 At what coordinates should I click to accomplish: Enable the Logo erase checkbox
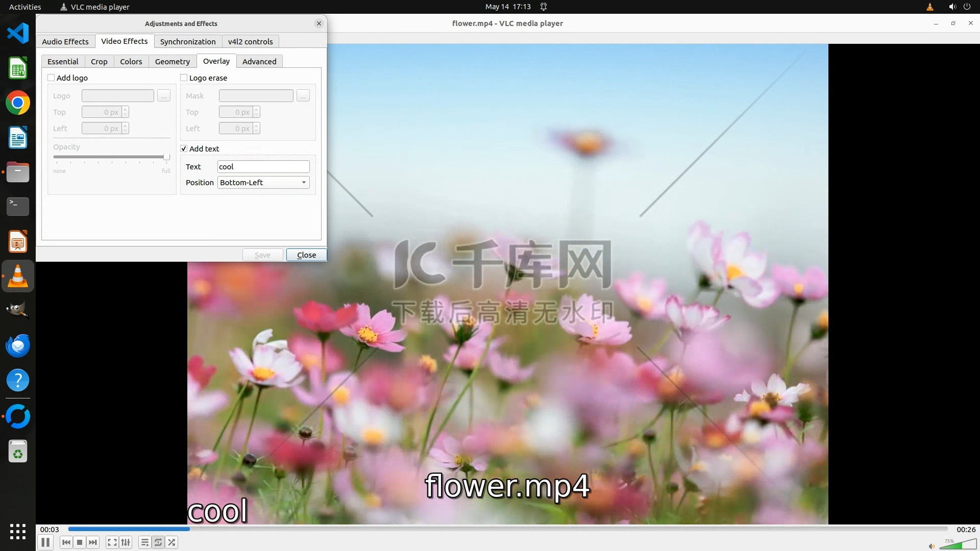click(x=184, y=78)
